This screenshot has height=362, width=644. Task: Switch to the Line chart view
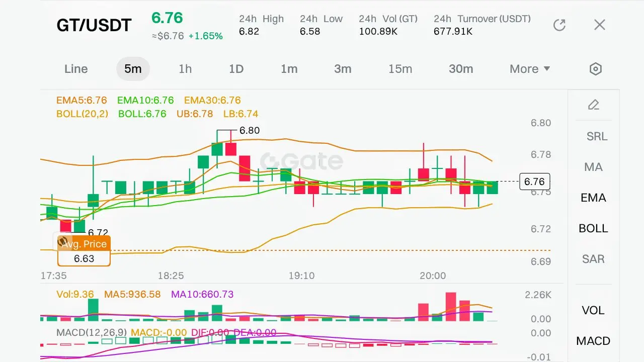tap(76, 69)
